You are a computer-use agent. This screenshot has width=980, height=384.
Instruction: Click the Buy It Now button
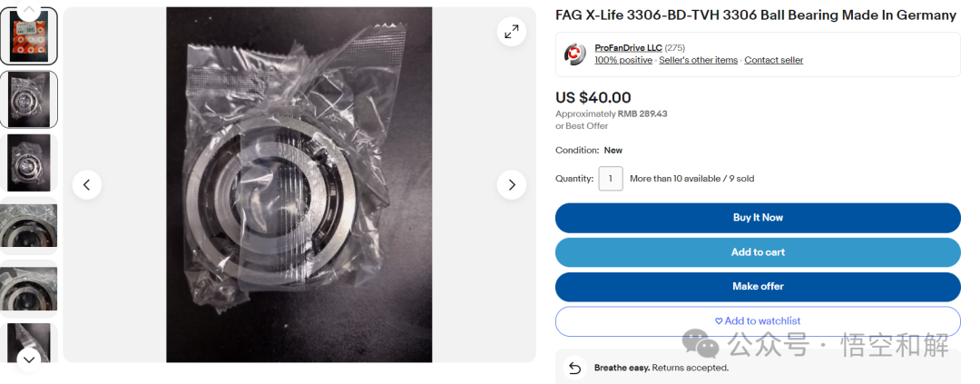(x=758, y=218)
